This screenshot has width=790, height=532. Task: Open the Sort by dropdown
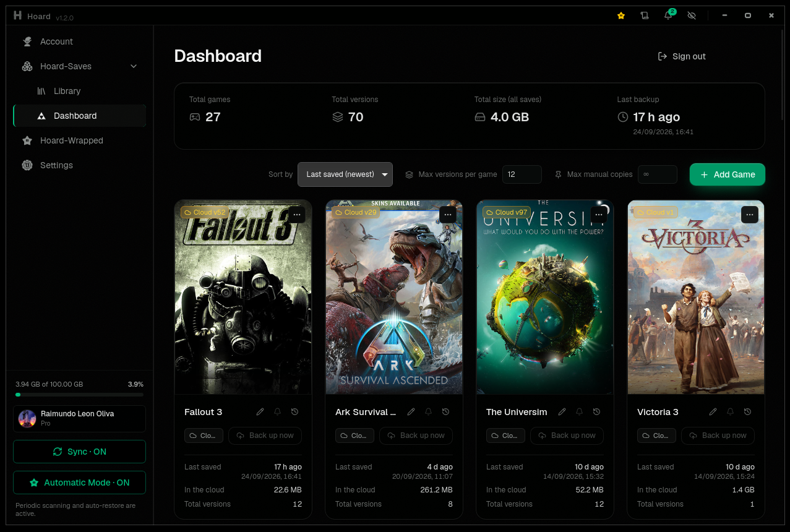pos(345,174)
